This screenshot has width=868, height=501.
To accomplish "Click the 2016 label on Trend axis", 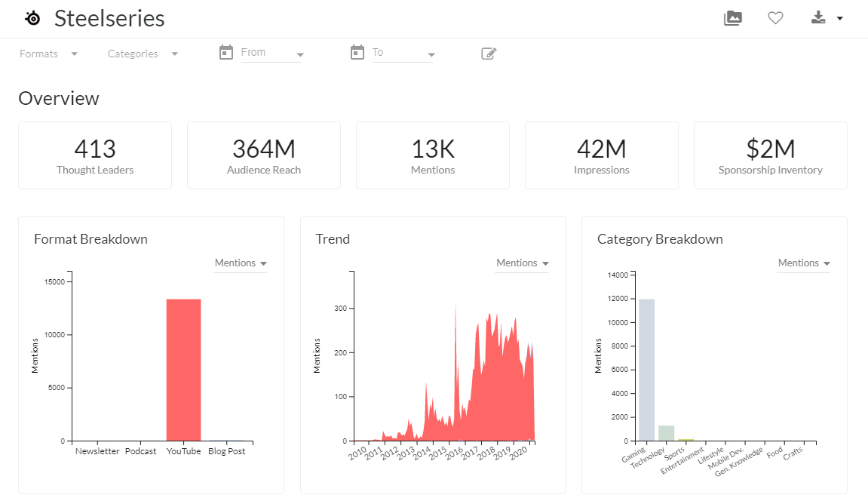I will pos(454,453).
